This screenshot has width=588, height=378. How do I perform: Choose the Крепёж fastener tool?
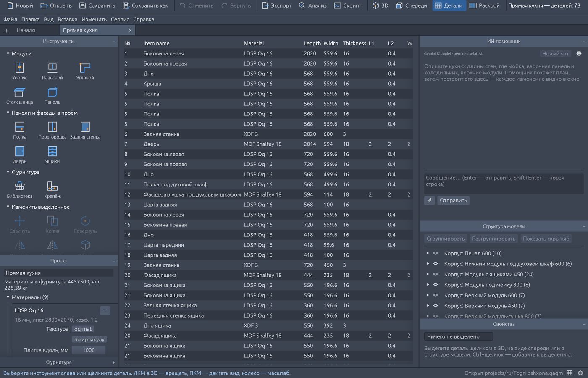tap(52, 189)
